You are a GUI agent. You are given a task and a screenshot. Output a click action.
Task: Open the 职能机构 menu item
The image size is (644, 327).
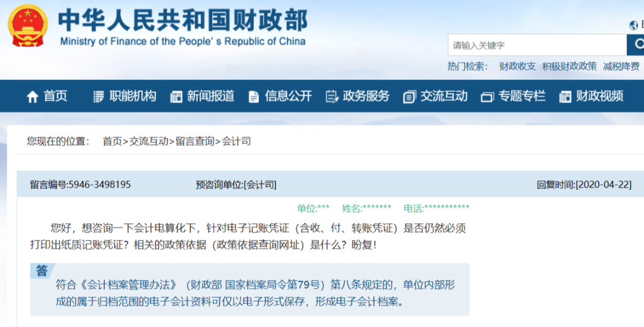click(x=132, y=96)
